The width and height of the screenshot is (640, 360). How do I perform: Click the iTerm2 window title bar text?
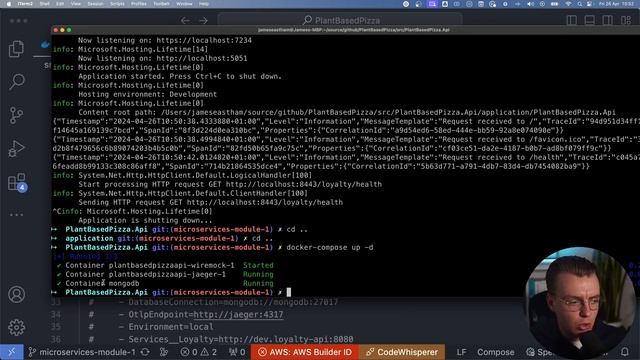click(x=353, y=30)
